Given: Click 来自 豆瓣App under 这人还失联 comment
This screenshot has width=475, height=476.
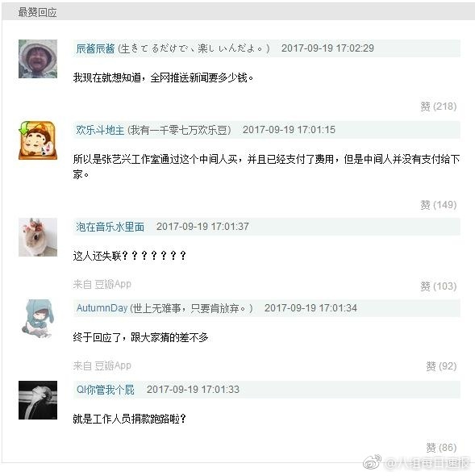Looking at the screenshot, I should [102, 285].
